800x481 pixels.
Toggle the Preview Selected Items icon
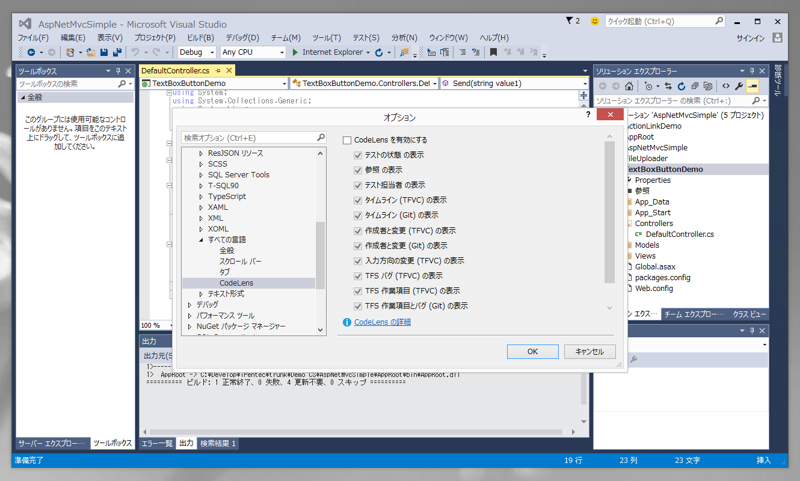tap(753, 86)
